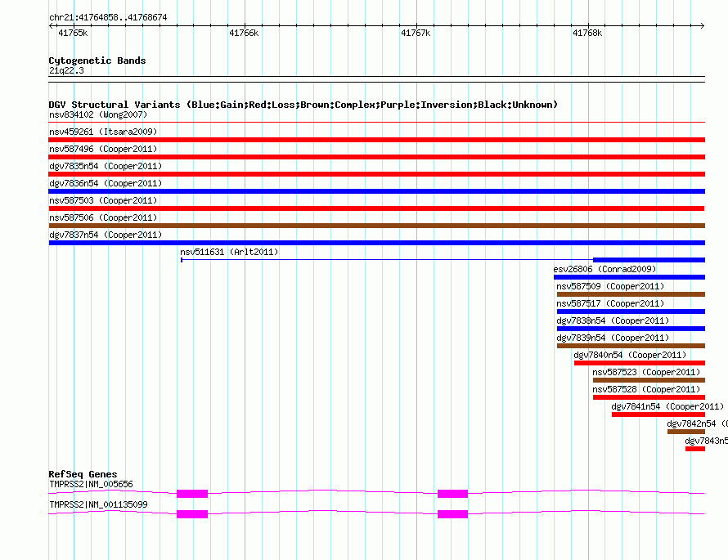Viewport: 728px width, 560px height.
Task: Click second magenta exon of TMPRSS2|NM_005656
Action: 452,494
